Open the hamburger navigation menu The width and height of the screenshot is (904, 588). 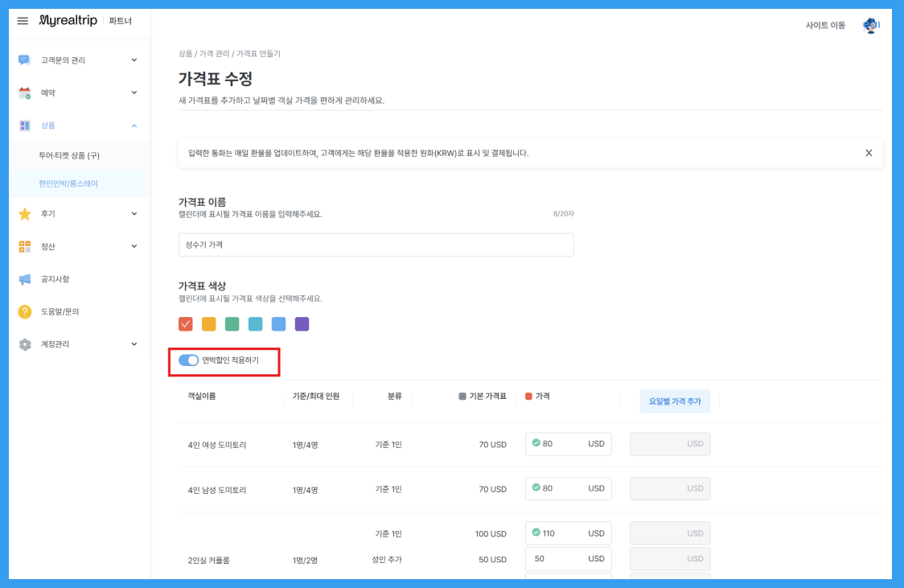[x=23, y=22]
